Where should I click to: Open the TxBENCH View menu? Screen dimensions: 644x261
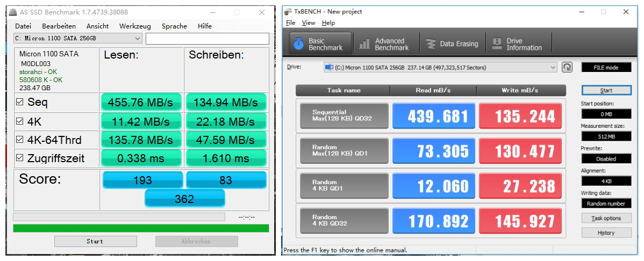click(309, 23)
